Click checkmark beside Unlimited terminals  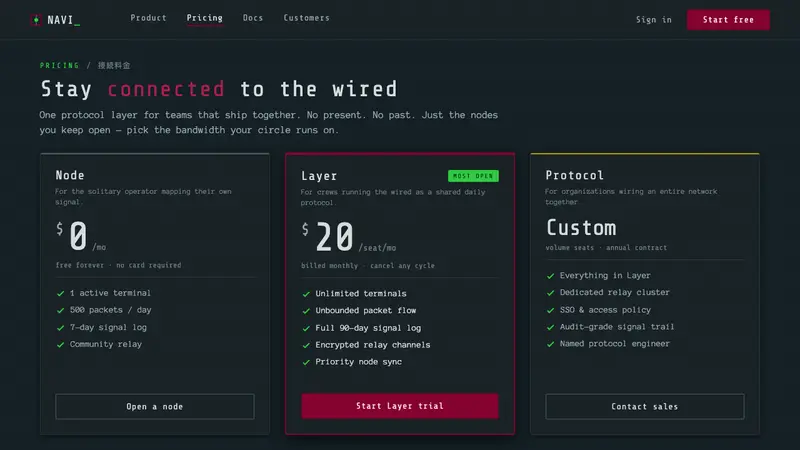pos(306,294)
